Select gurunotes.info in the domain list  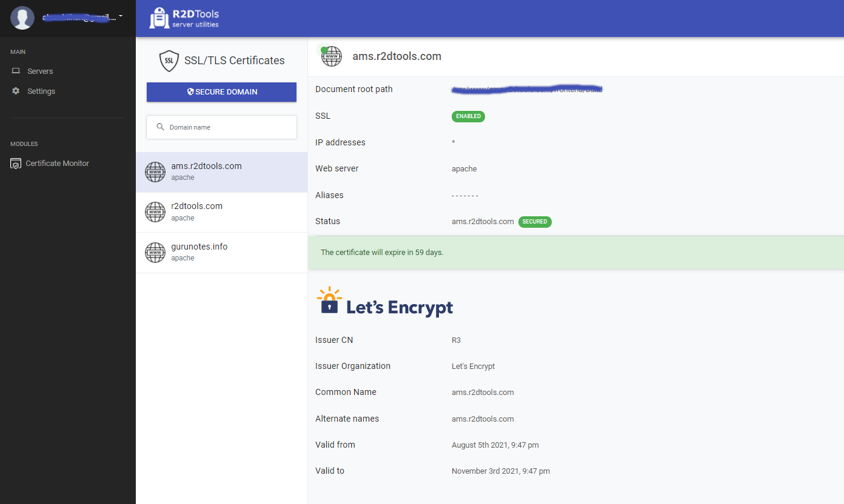pyautogui.click(x=222, y=253)
